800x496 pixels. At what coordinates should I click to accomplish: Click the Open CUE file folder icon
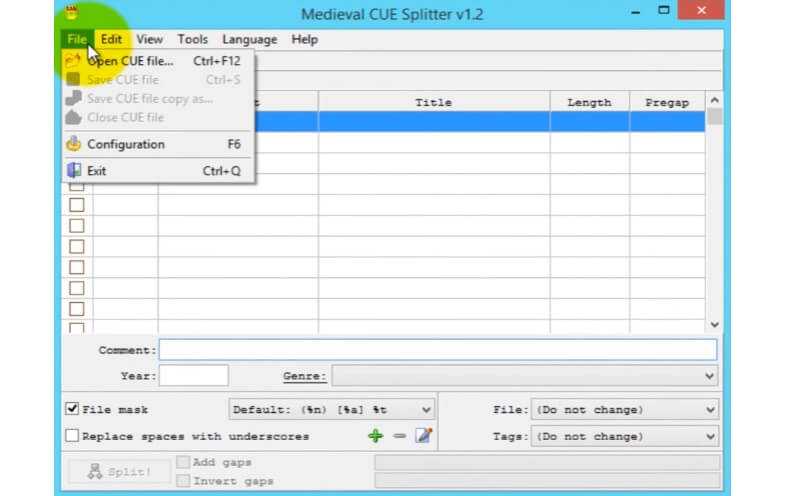coord(73,61)
